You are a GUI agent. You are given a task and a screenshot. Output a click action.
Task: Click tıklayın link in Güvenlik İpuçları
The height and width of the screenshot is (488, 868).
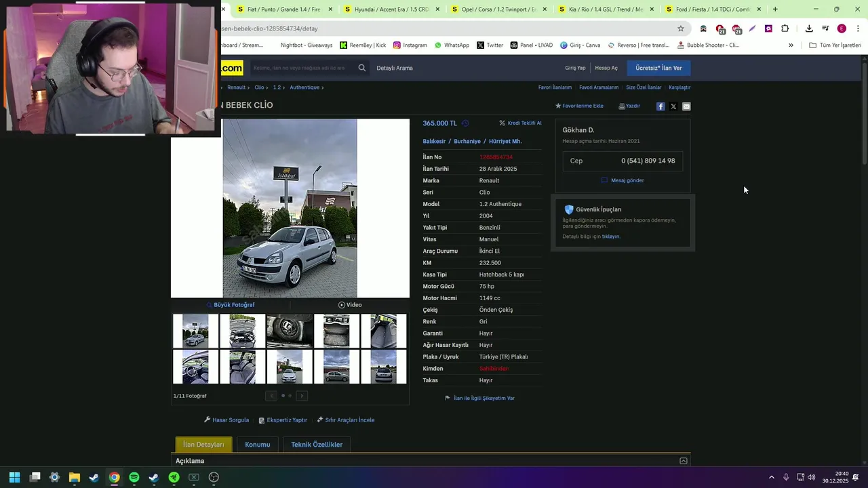click(611, 237)
